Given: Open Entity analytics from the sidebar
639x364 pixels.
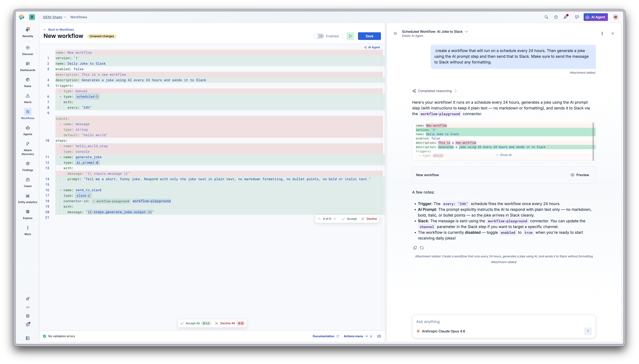Looking at the screenshot, I should coord(28,198).
